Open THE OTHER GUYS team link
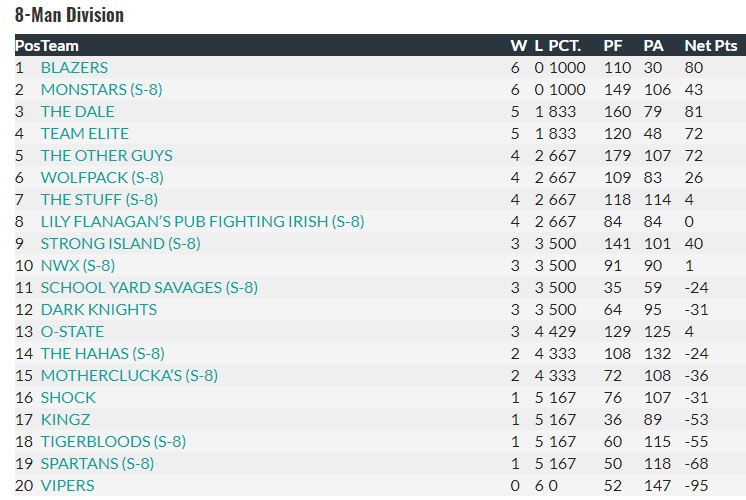The width and height of the screenshot is (746, 500). tap(106, 155)
